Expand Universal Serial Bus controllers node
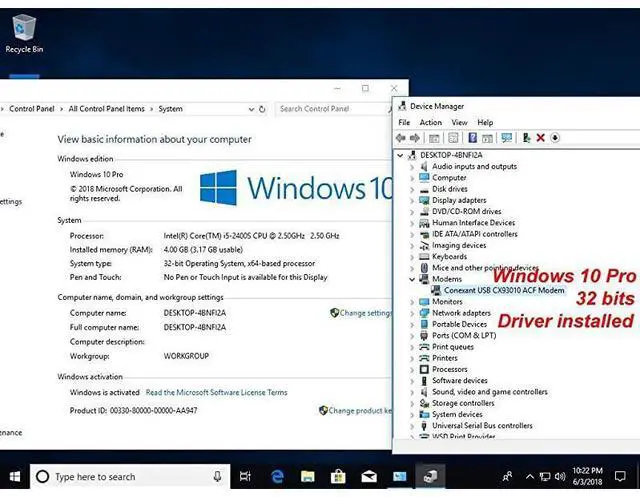The width and height of the screenshot is (640, 497). click(412, 426)
